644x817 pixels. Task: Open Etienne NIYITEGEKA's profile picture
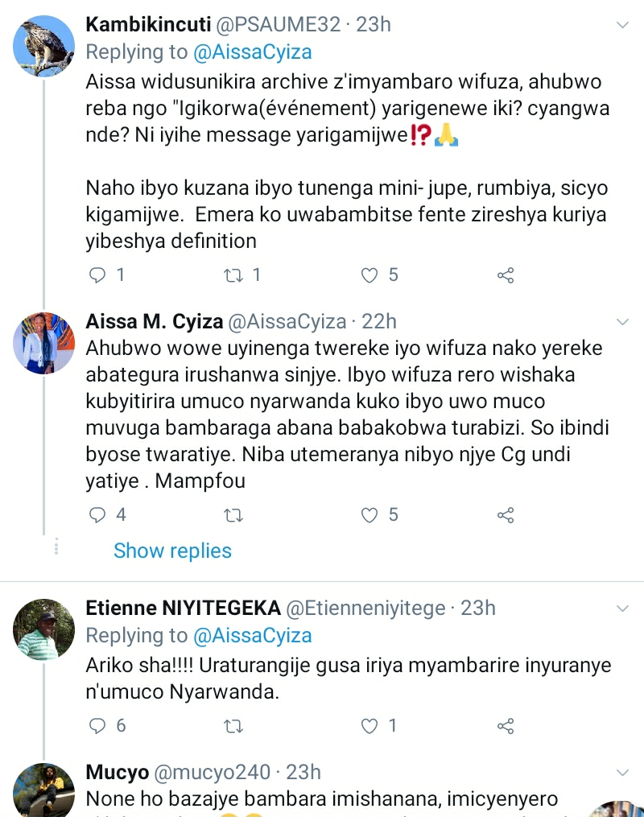pos(44,629)
